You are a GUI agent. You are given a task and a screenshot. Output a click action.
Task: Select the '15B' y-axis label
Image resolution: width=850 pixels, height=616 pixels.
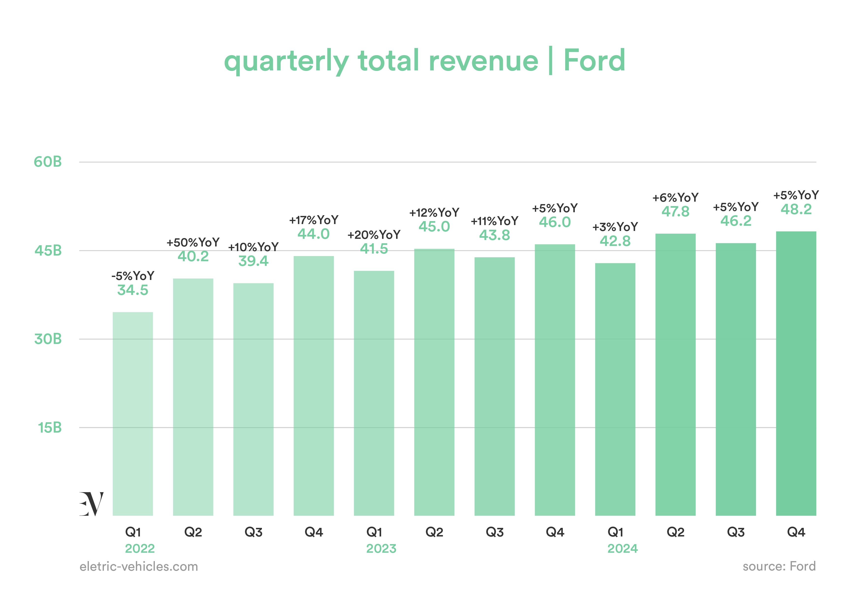[49, 428]
